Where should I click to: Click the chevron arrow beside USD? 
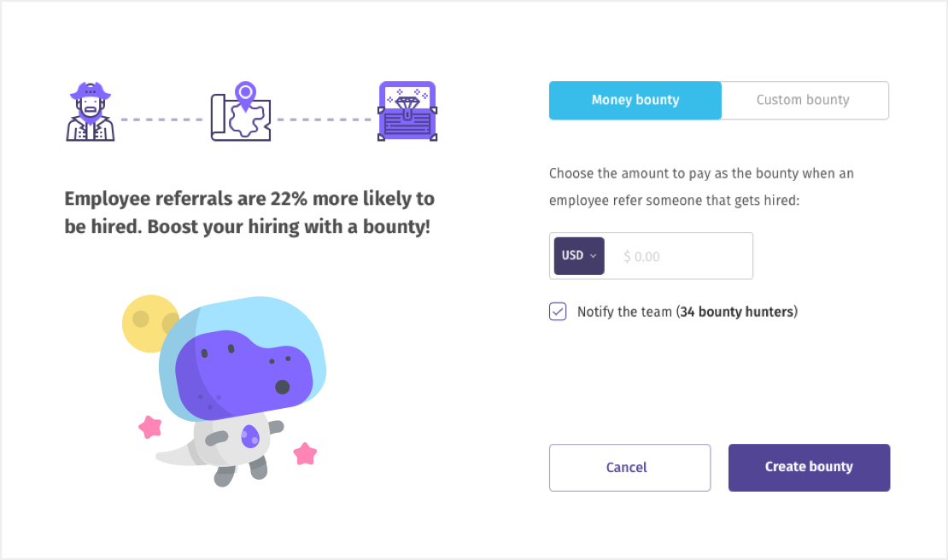click(x=594, y=256)
